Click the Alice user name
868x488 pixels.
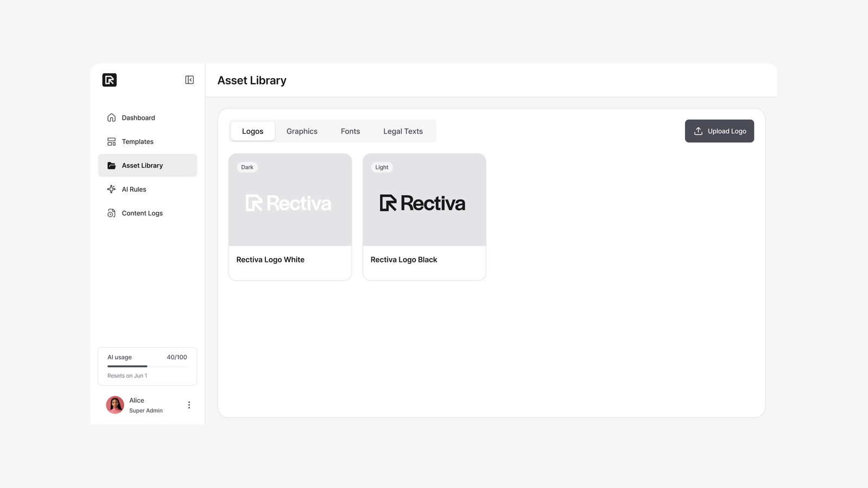click(137, 401)
